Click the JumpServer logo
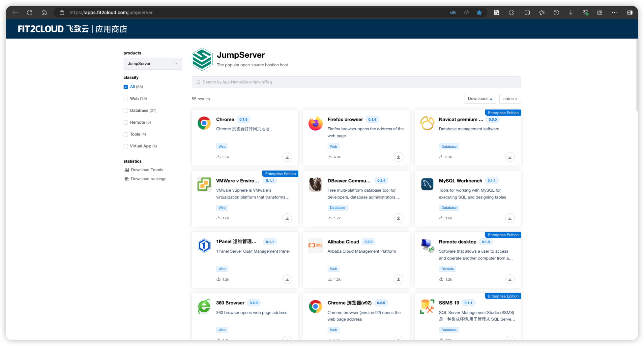The height and width of the screenshot is (346, 644). pos(202,59)
